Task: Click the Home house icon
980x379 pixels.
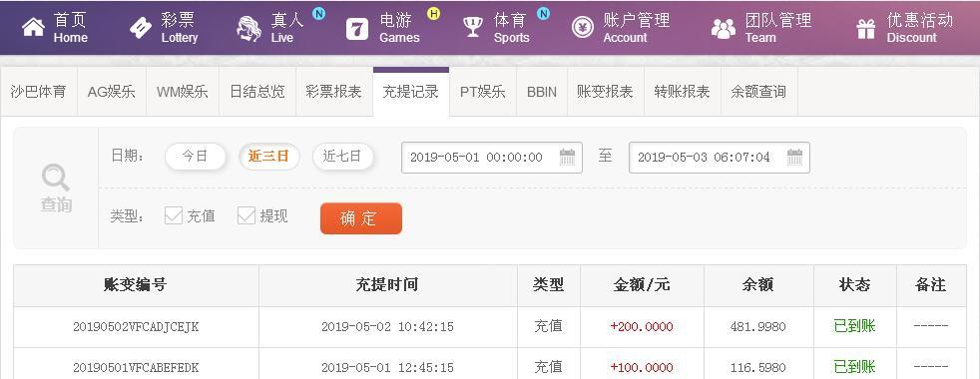Action: tap(33, 28)
